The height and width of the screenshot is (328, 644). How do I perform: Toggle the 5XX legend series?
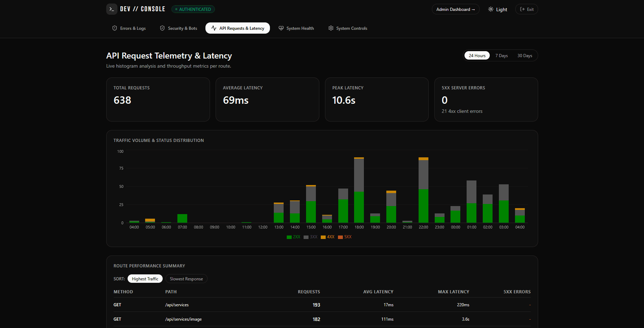coord(345,237)
